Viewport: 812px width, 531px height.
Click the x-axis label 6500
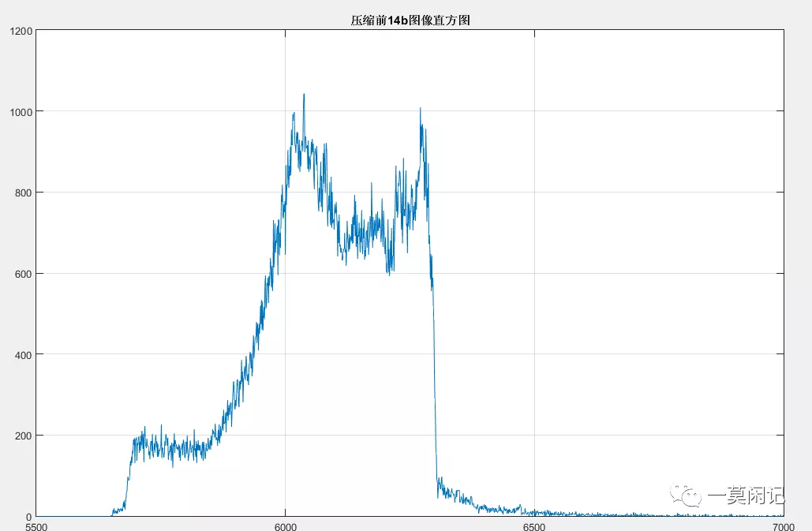click(x=534, y=527)
